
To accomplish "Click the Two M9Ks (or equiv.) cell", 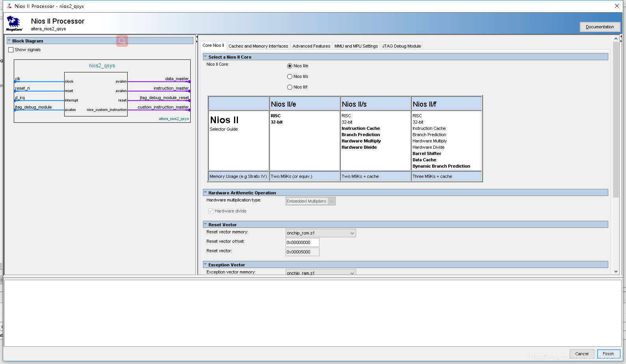I will tap(305, 176).
